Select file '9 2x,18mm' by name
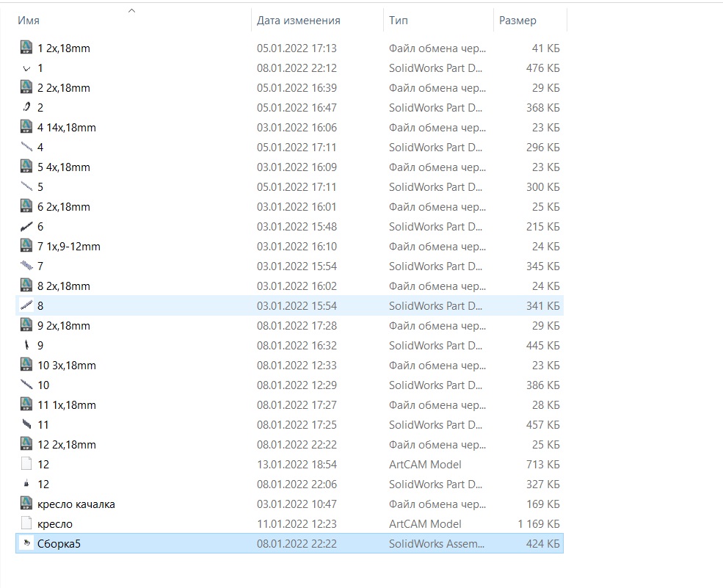This screenshot has height=588, width=723. (x=64, y=326)
